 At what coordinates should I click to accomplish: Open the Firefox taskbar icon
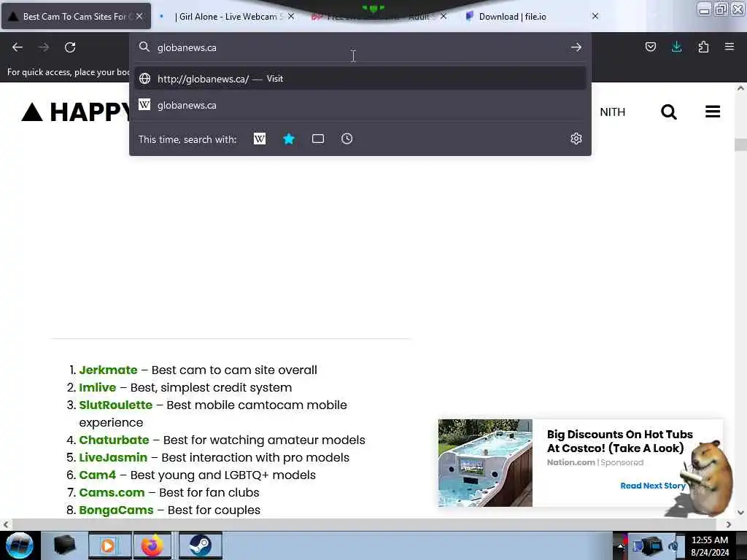coord(152,545)
